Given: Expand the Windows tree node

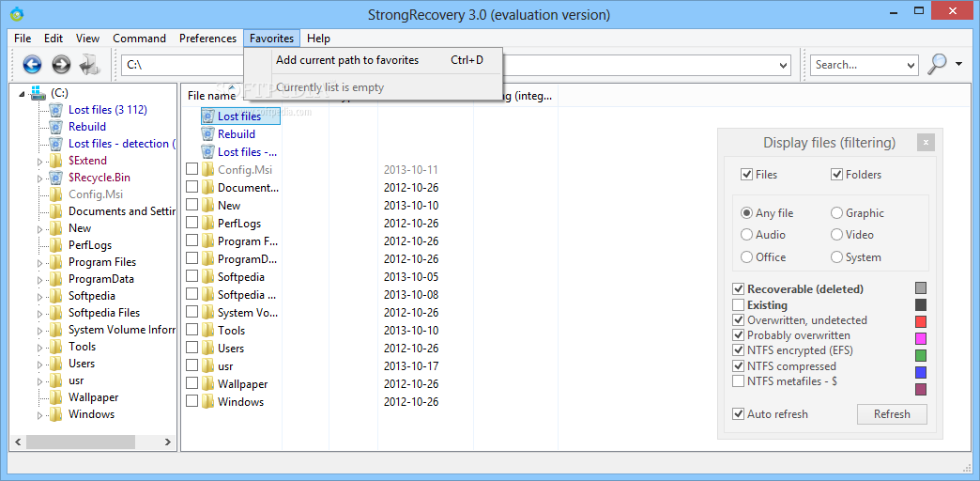Looking at the screenshot, I should tap(40, 414).
